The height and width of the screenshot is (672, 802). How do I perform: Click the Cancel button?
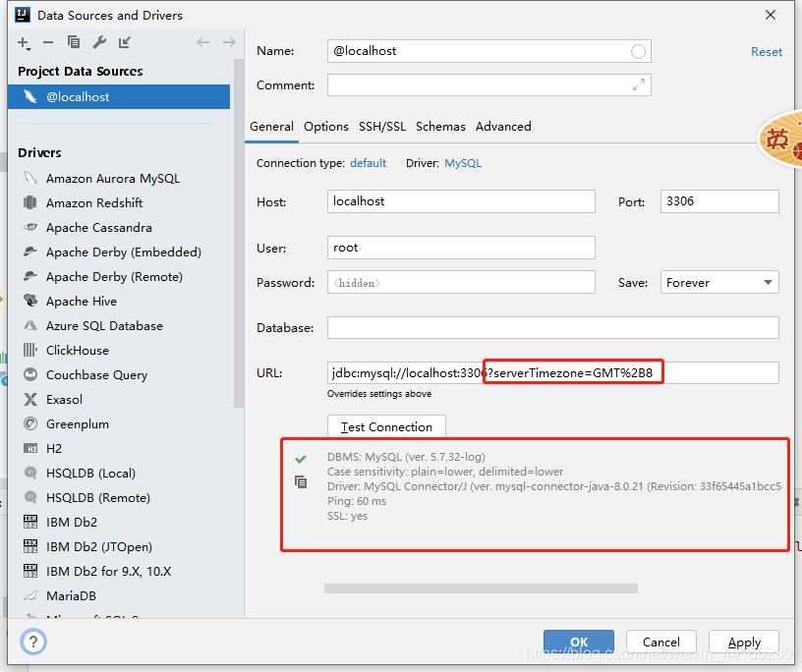(660, 642)
